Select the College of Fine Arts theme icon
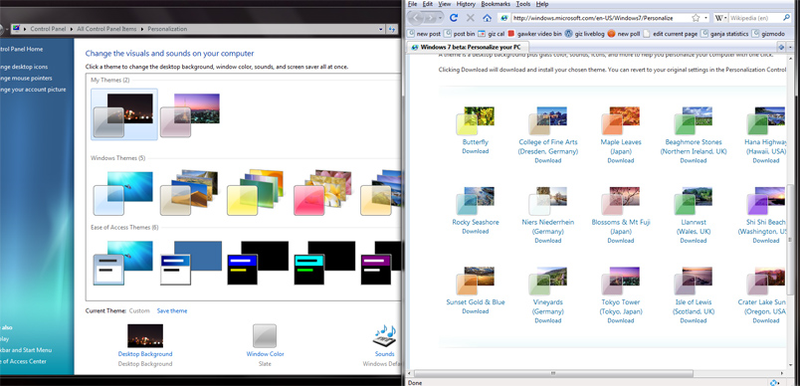800x386 pixels. (x=548, y=121)
